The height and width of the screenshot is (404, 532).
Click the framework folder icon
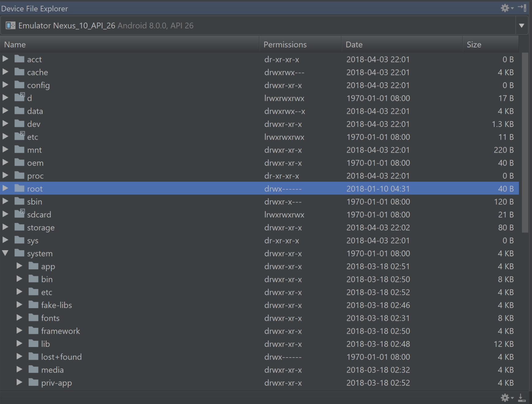33,331
